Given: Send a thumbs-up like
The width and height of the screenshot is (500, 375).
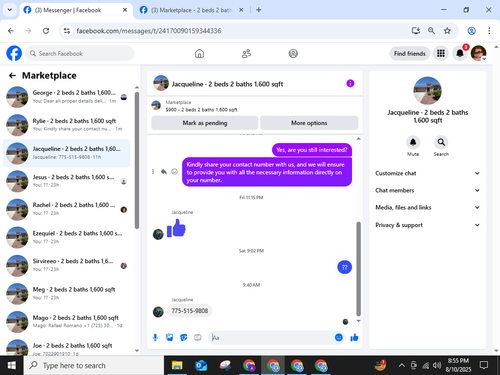Looking at the screenshot, I should [354, 337].
